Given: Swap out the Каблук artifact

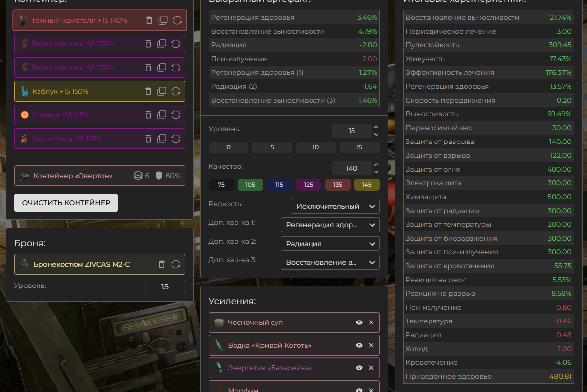Looking at the screenshot, I should [x=176, y=91].
